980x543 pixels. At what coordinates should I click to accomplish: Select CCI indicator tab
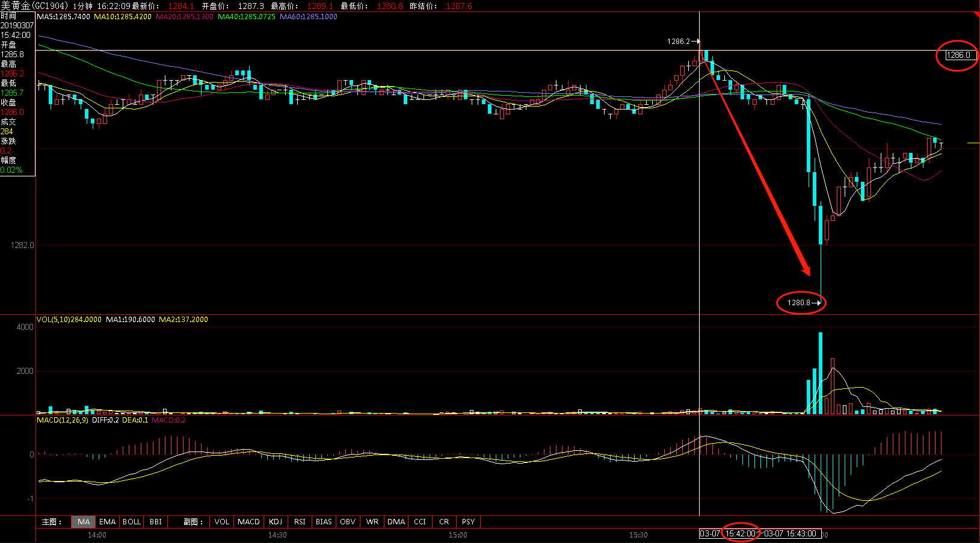[420, 522]
